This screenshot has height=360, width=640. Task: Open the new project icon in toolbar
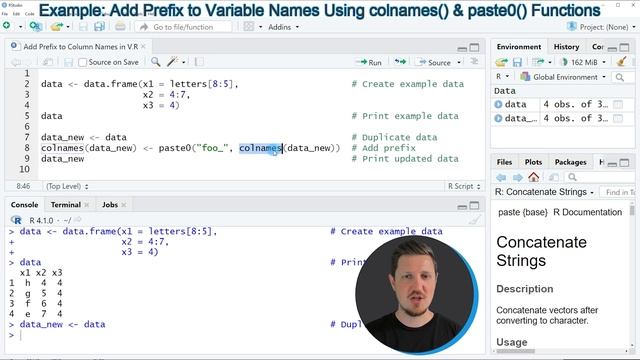[x=36, y=27]
